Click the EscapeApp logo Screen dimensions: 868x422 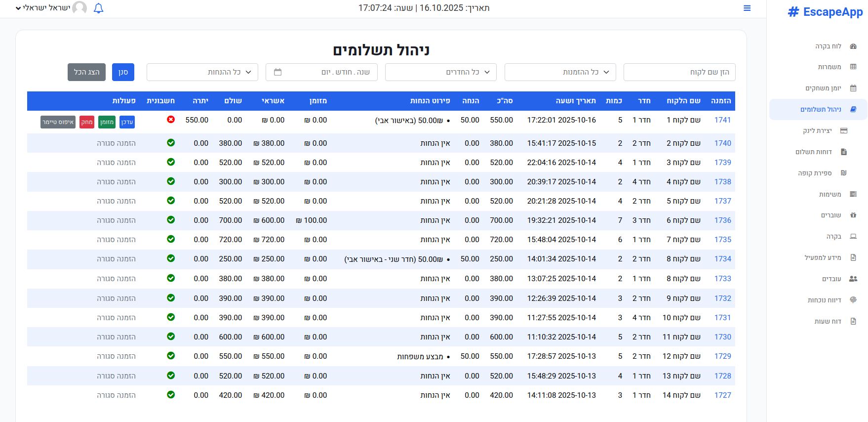click(825, 12)
